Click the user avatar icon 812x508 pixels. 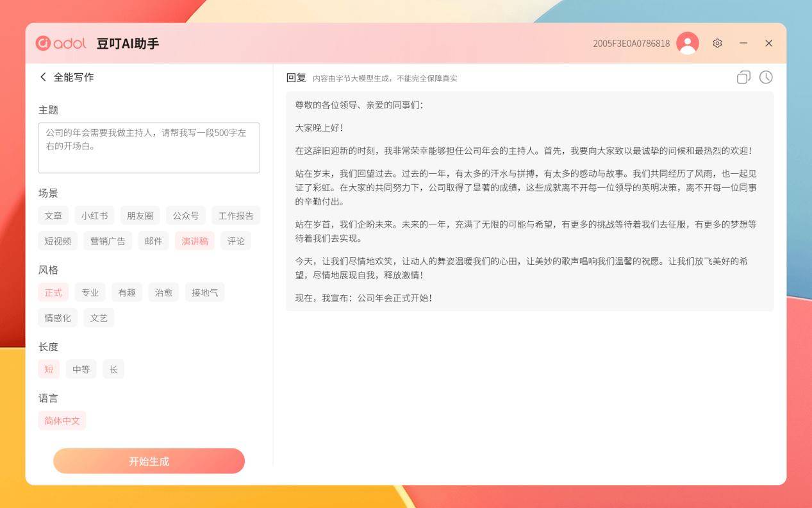(688, 43)
